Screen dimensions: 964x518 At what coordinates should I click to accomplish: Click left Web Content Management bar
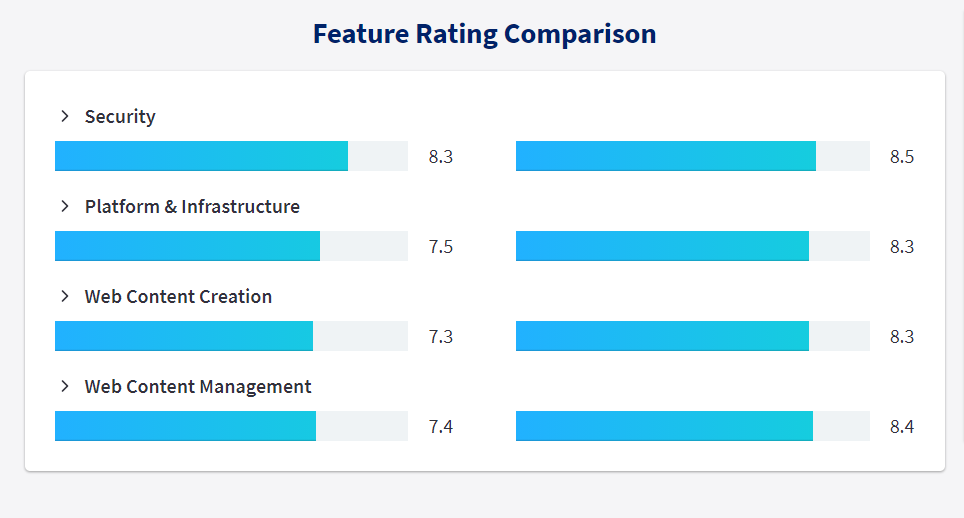coord(231,426)
